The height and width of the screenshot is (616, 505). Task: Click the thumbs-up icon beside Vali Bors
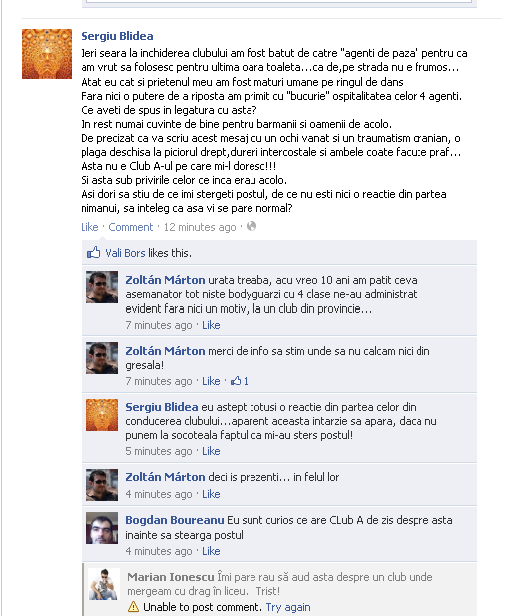click(x=94, y=253)
